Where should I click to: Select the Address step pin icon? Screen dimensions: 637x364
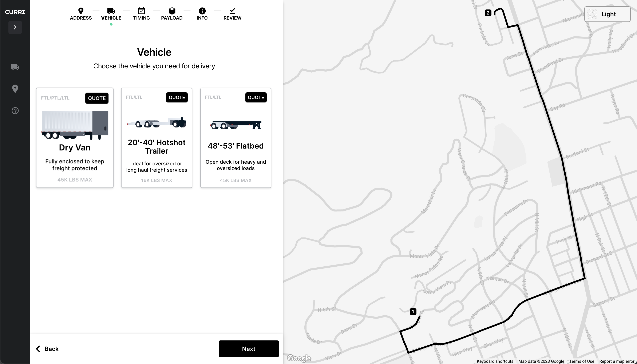tap(81, 11)
